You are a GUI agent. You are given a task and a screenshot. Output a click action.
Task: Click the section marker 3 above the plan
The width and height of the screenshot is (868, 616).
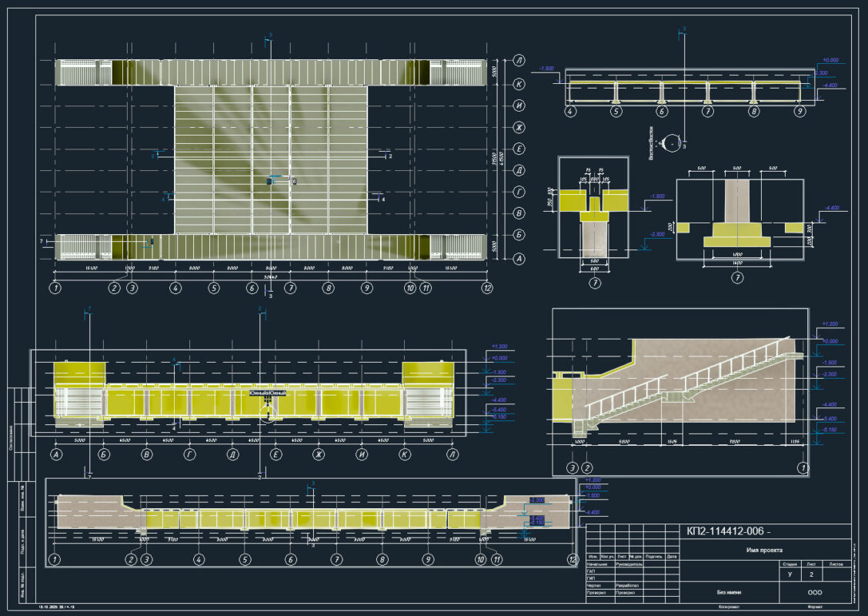pos(269,36)
